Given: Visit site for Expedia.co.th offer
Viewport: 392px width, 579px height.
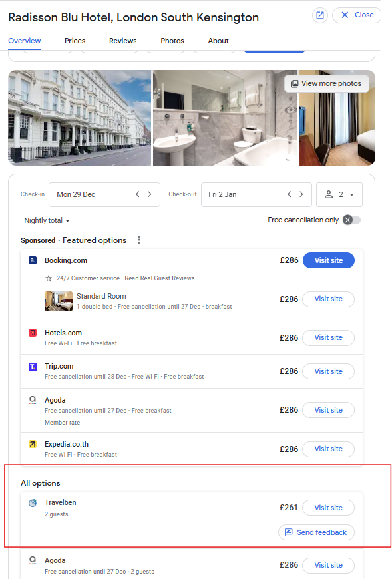Looking at the screenshot, I should click(329, 449).
